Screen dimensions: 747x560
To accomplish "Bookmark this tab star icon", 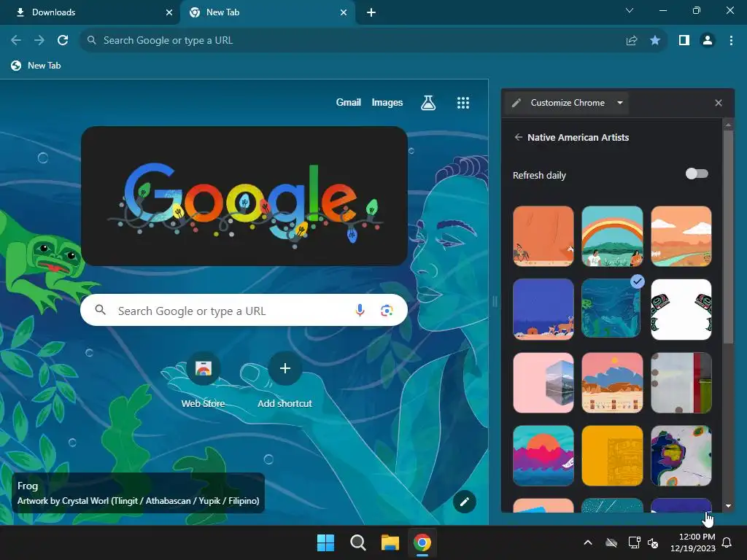I will (x=655, y=41).
